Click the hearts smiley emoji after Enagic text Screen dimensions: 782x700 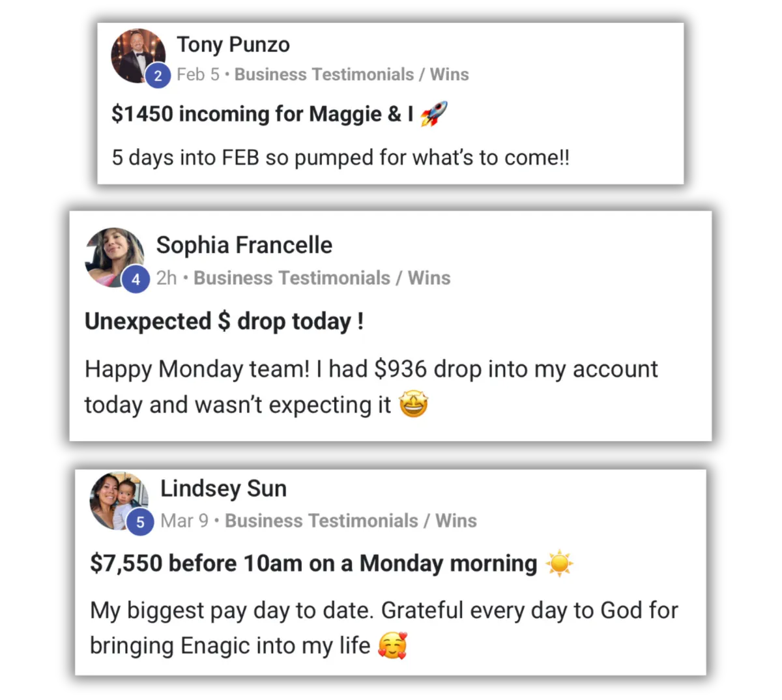tap(393, 646)
